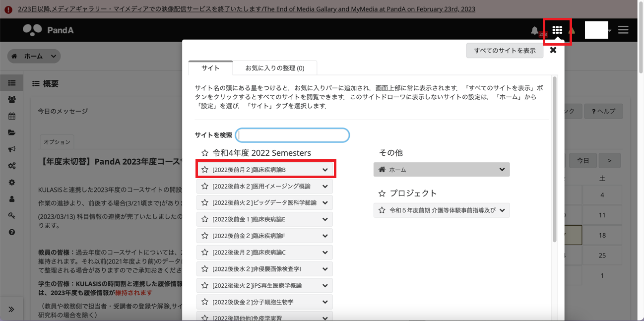Screen dimensions: 644x321
Task: Toggle favorite star for 医用イメージング概論
Action: [205, 187]
